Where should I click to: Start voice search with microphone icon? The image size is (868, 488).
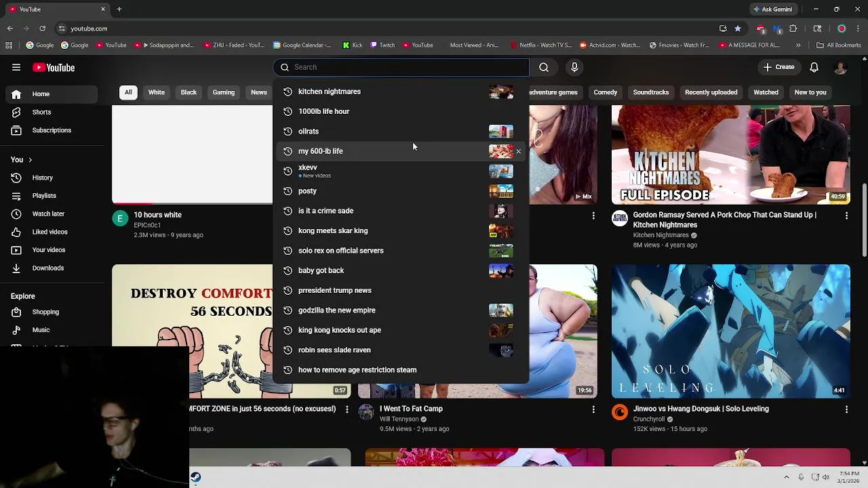tap(574, 67)
